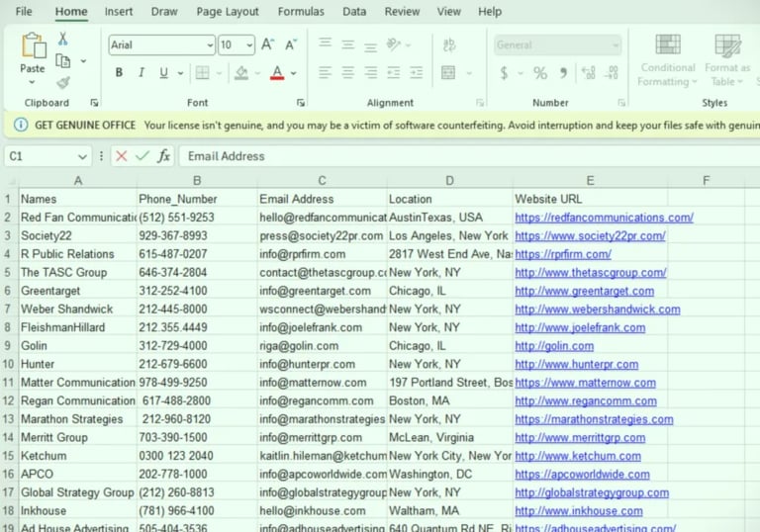Switch to Review tab

coord(402,12)
